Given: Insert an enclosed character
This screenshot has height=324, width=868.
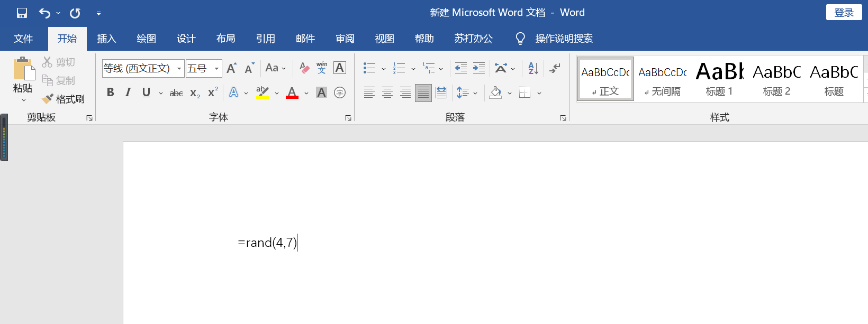Looking at the screenshot, I should pos(340,92).
